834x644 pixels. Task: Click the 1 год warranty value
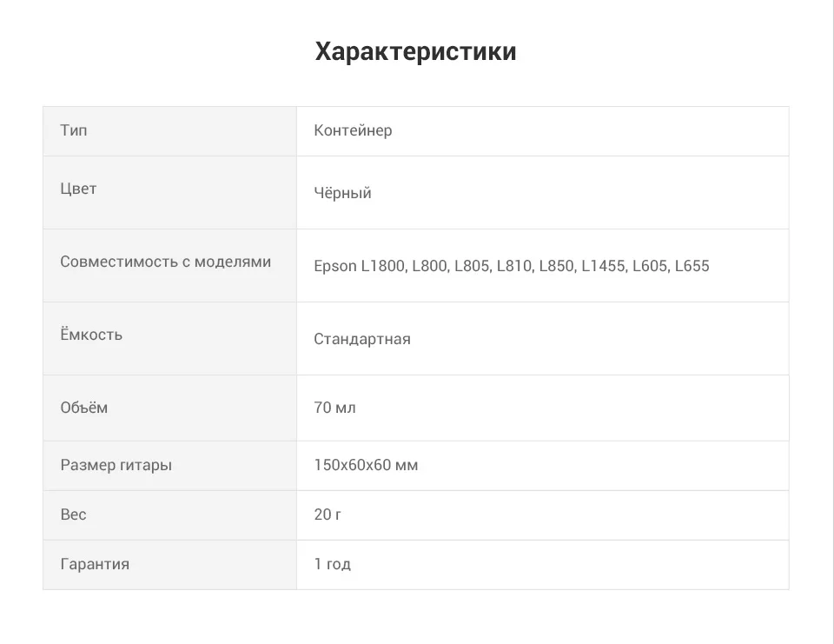333,564
